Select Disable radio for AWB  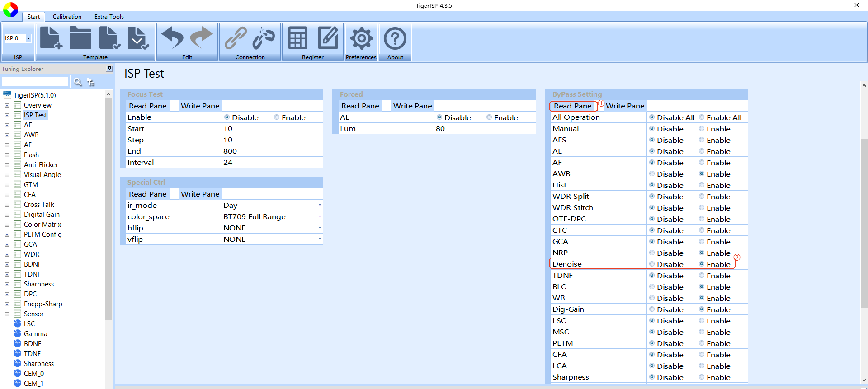click(x=652, y=174)
